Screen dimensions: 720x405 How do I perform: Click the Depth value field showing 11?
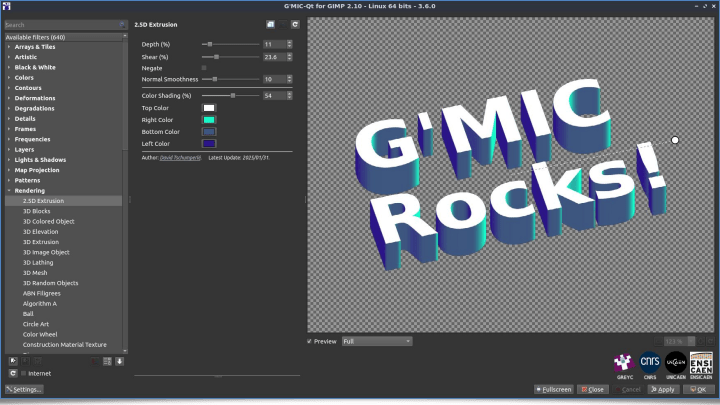(x=275, y=45)
